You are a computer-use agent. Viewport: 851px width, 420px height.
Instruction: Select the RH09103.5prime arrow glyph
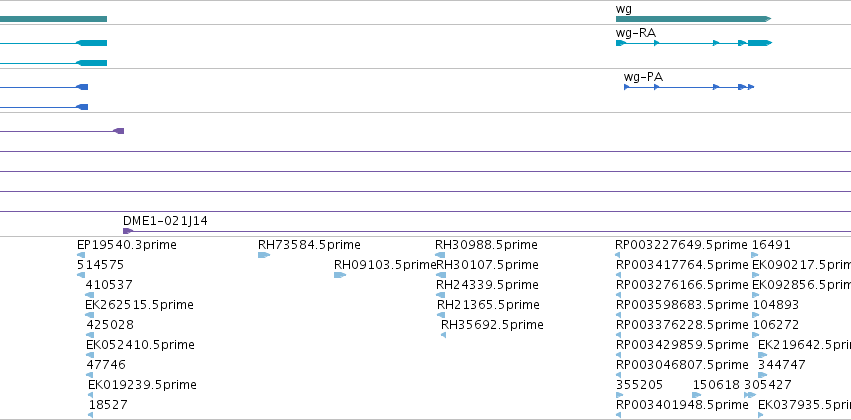click(340, 275)
